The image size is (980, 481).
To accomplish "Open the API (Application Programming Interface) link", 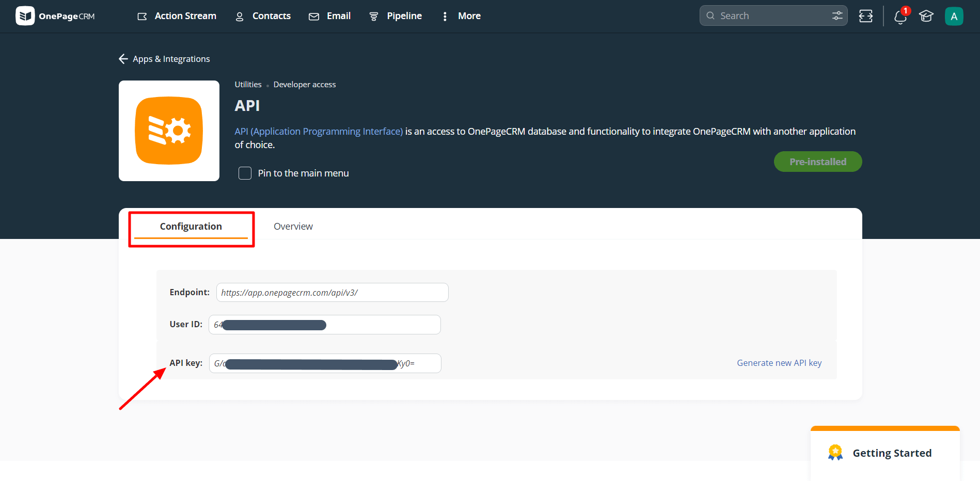I will [319, 131].
